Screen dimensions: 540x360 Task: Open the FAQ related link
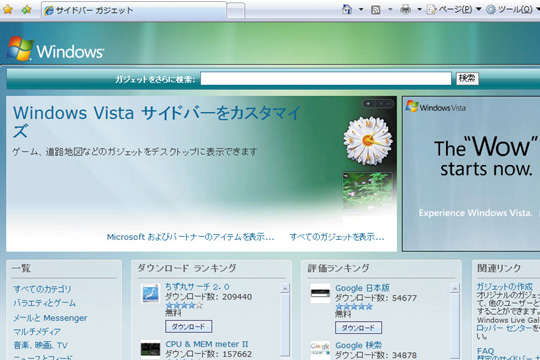[x=486, y=351]
